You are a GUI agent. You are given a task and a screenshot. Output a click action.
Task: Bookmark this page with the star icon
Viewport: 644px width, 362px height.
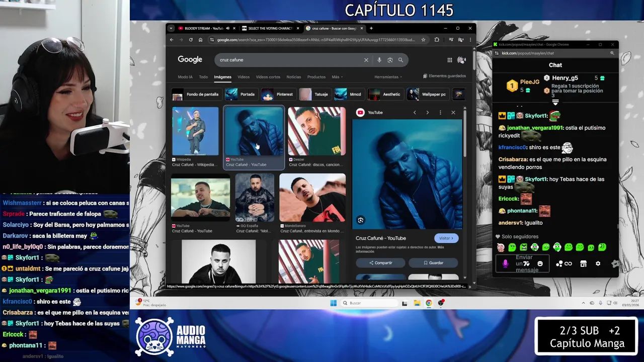tap(423, 40)
